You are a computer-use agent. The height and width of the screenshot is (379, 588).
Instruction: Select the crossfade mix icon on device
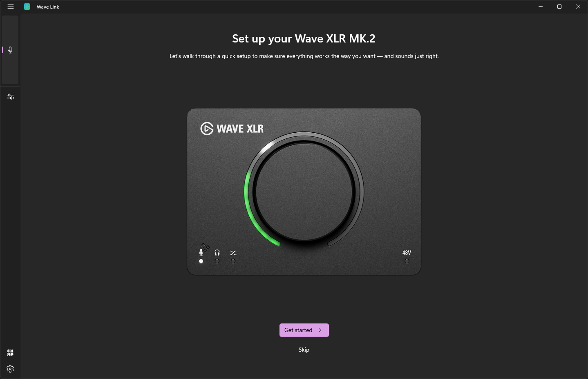pyautogui.click(x=233, y=253)
